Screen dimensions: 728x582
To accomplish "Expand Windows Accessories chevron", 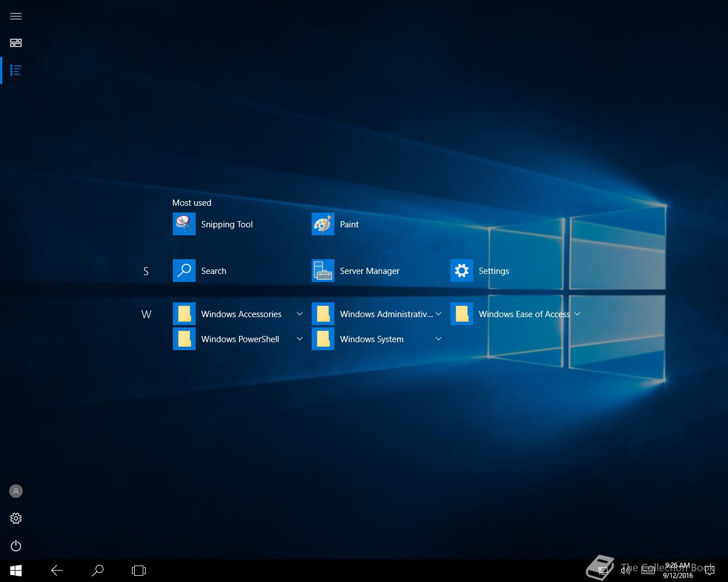I will tap(300, 314).
